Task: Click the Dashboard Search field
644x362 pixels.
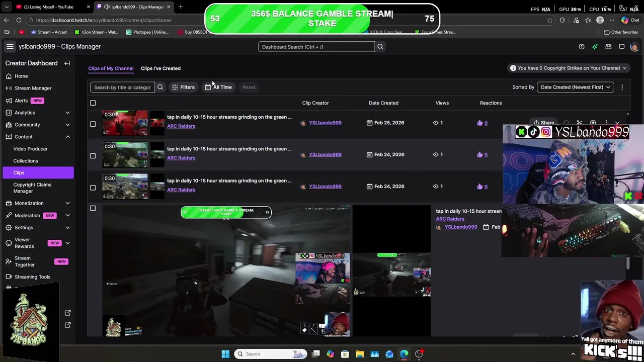Action: coord(316,47)
